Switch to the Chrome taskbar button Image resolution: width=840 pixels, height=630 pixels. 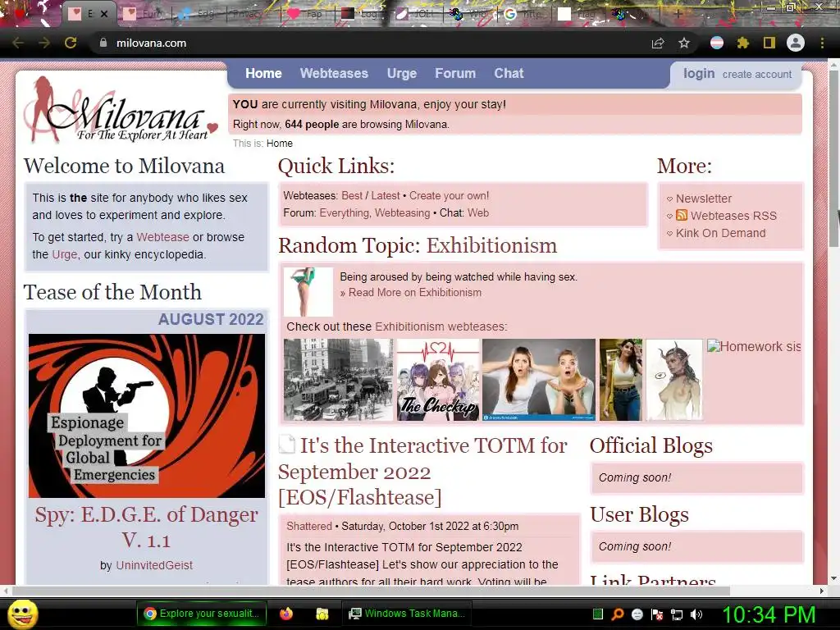(202, 614)
